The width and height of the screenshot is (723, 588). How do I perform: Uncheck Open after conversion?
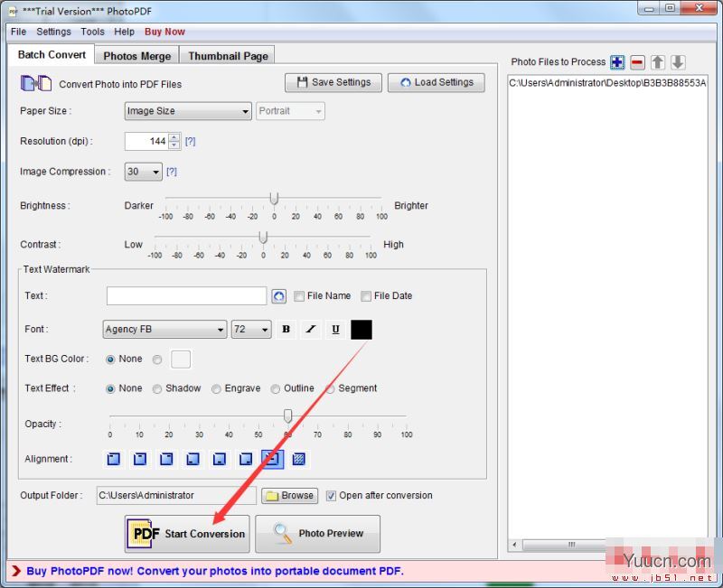click(331, 496)
